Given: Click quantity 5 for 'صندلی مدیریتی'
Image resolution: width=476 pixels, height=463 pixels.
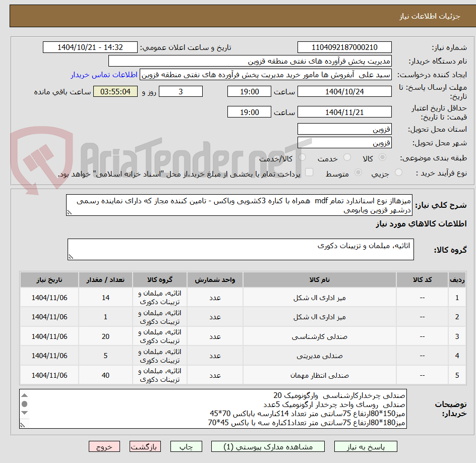Looking at the screenshot, I should point(105,356).
